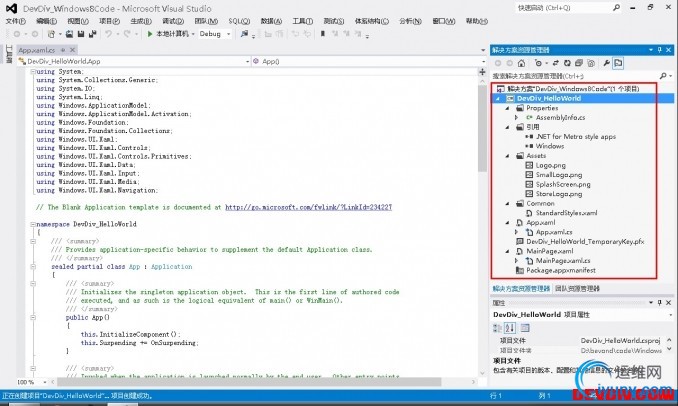Select MainPage.xaml in Solution Explorer
This screenshot has height=406, width=678.
(x=550, y=251)
